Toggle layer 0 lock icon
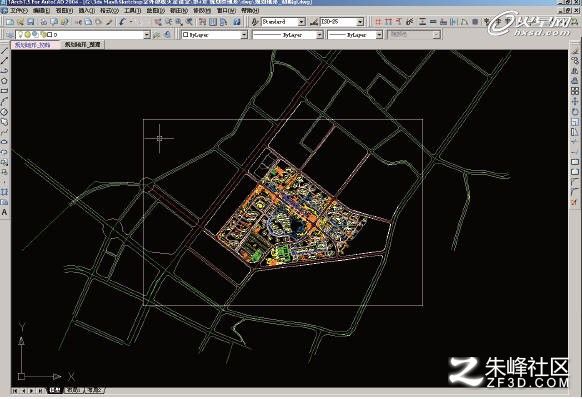This screenshot has width=582, height=399. pos(43,35)
